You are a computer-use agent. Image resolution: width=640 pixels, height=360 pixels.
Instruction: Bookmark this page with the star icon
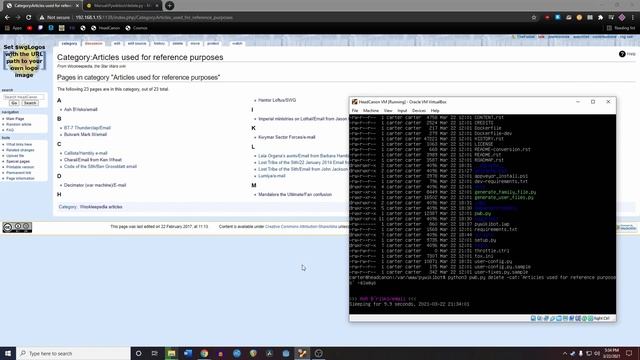point(534,18)
